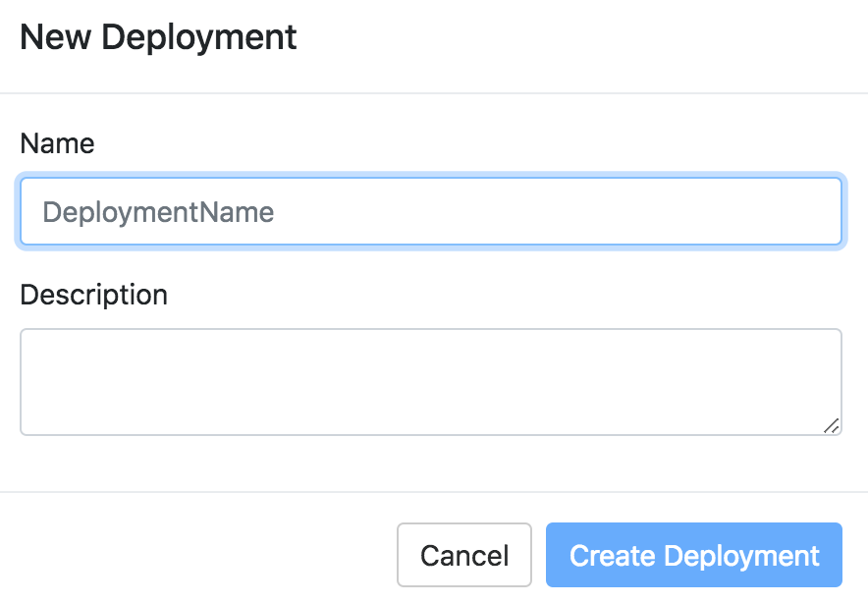Grab the Description box resize handle
The width and height of the screenshot is (868, 603).
(831, 425)
